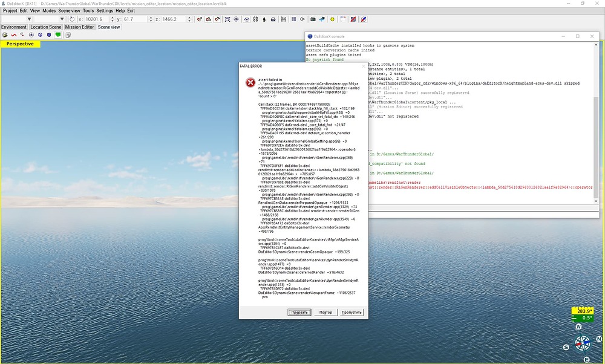The width and height of the screenshot is (605, 364).
Task: Open the Scene view menu
Action: tap(69, 11)
